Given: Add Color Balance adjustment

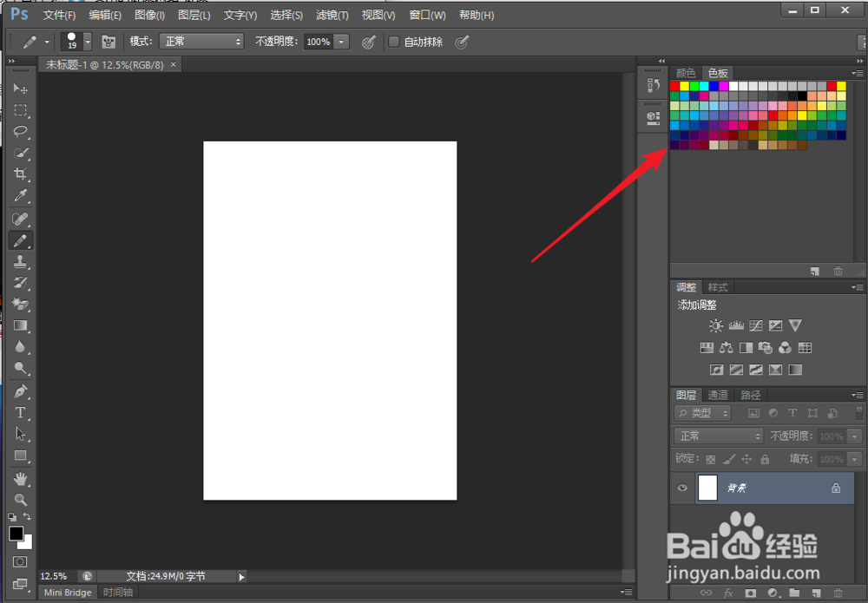Looking at the screenshot, I should pos(727,348).
